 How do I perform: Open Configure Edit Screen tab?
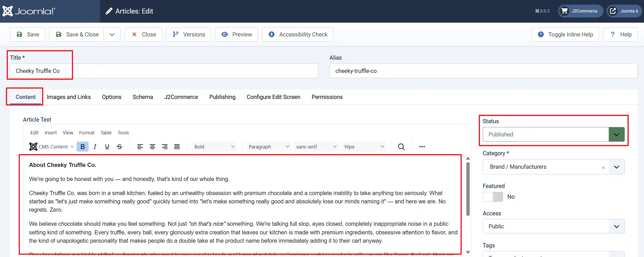pyautogui.click(x=274, y=97)
